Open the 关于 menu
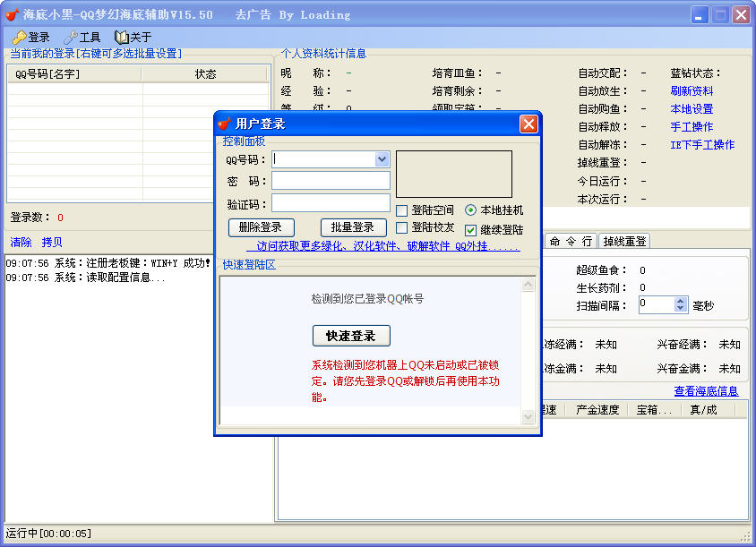This screenshot has height=547, width=756. pos(133,37)
